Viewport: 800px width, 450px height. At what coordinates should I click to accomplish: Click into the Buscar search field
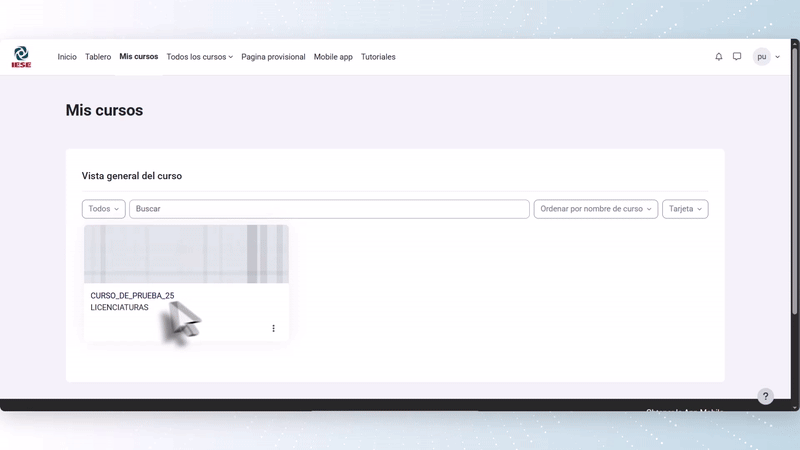point(329,209)
